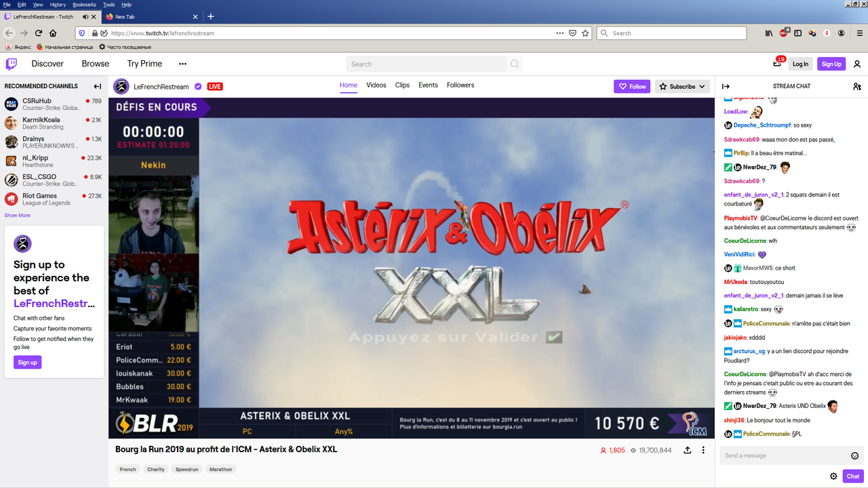Click the top-right Sign Up button

[x=831, y=64]
